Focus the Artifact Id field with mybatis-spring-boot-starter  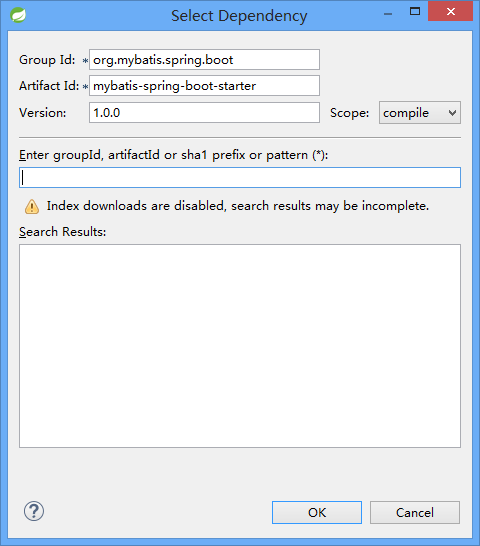coord(204,86)
